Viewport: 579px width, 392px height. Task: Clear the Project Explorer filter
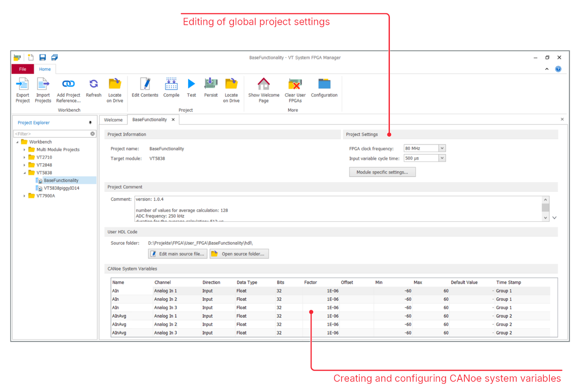click(x=92, y=134)
